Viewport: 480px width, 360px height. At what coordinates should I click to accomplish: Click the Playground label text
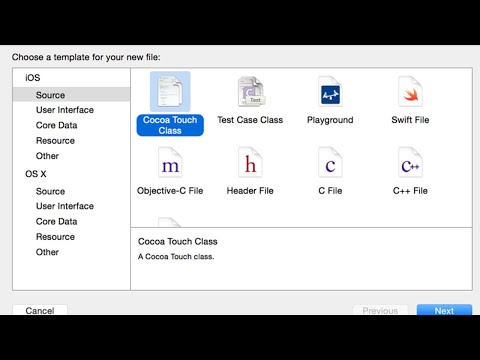[330, 120]
